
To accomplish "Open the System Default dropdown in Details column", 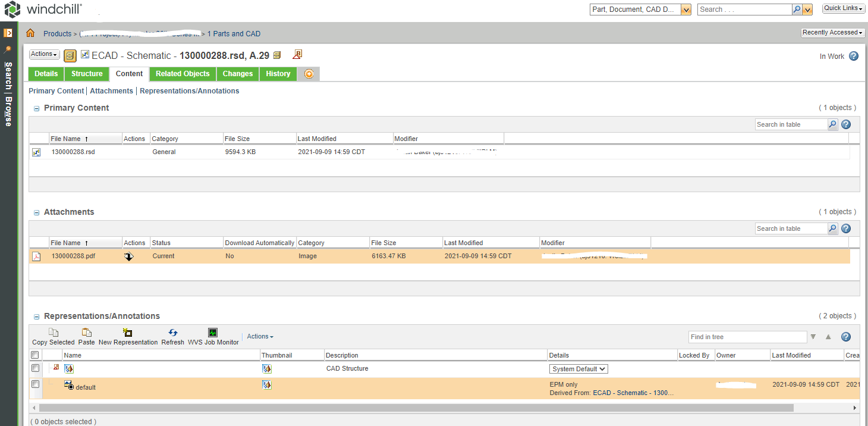I will [578, 368].
